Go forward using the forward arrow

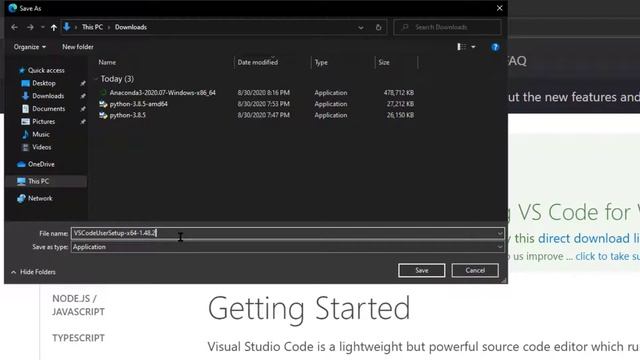point(30,27)
